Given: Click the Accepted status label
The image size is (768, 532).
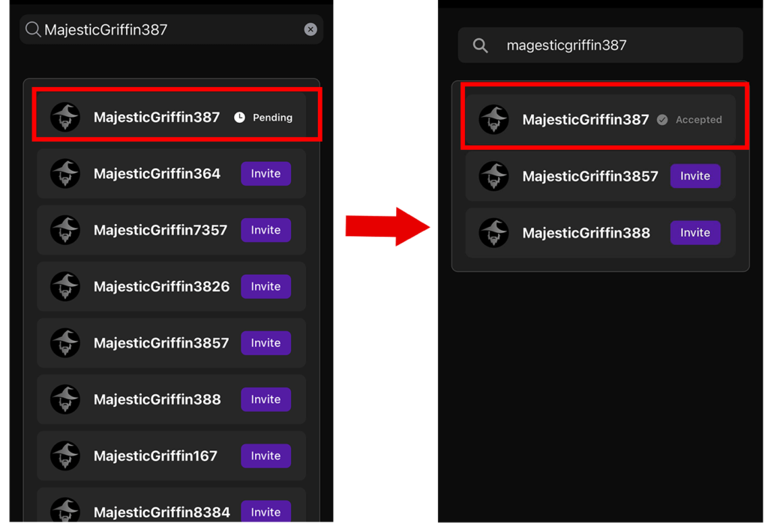Looking at the screenshot, I should point(698,120).
